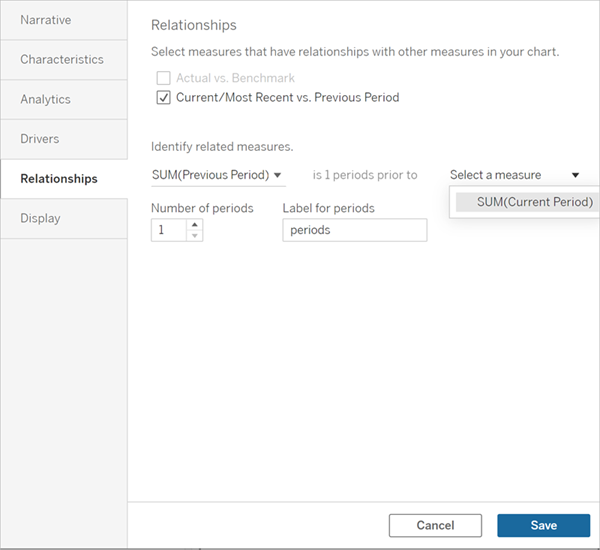
Task: Click the 'Current/Most Recent vs. Previous Period' label text
Action: coord(287,98)
